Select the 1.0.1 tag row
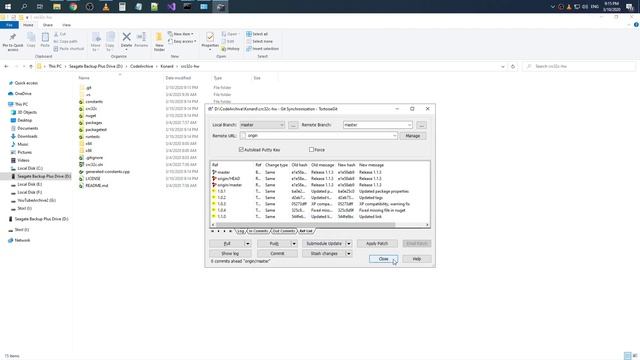The image size is (640, 360). [x=319, y=191]
